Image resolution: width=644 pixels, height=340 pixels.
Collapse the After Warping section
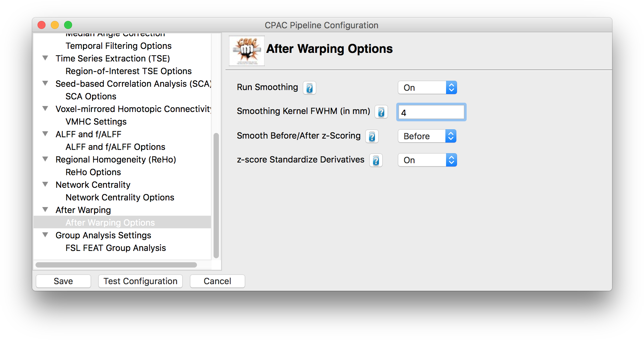46,209
